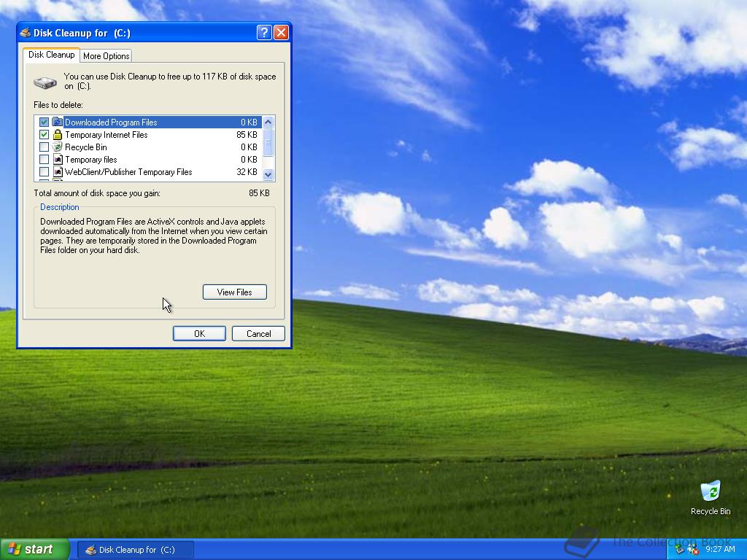Select the Disk Cleanup tab
Viewport: 747px width, 560px height.
[52, 54]
